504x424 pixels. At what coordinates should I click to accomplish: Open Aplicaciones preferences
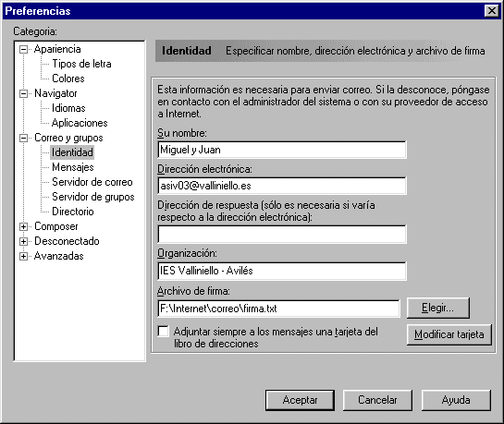pyautogui.click(x=80, y=123)
